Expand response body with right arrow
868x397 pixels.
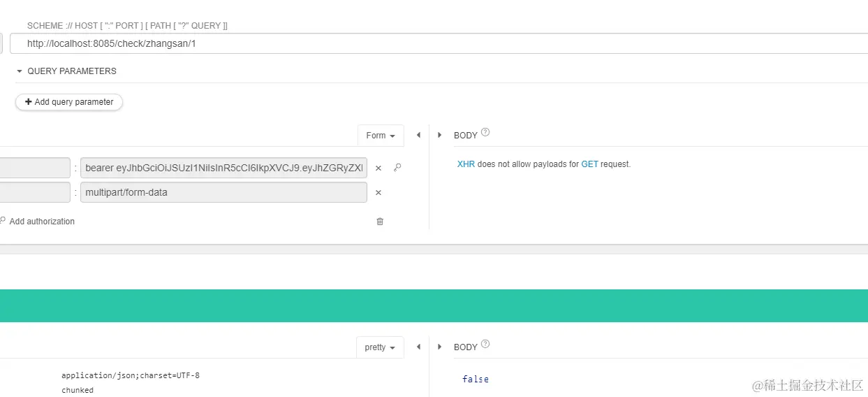pyautogui.click(x=439, y=347)
